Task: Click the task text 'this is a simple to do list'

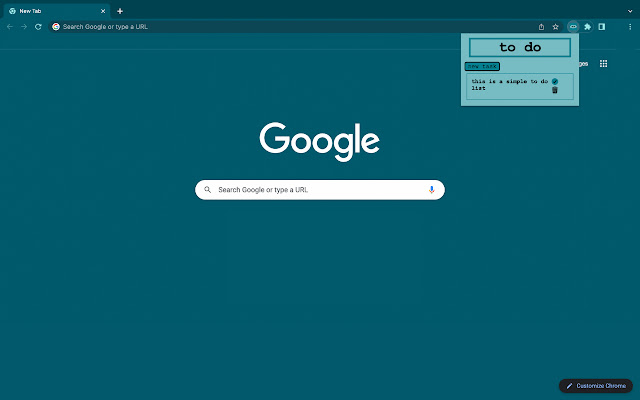Action: [x=509, y=84]
